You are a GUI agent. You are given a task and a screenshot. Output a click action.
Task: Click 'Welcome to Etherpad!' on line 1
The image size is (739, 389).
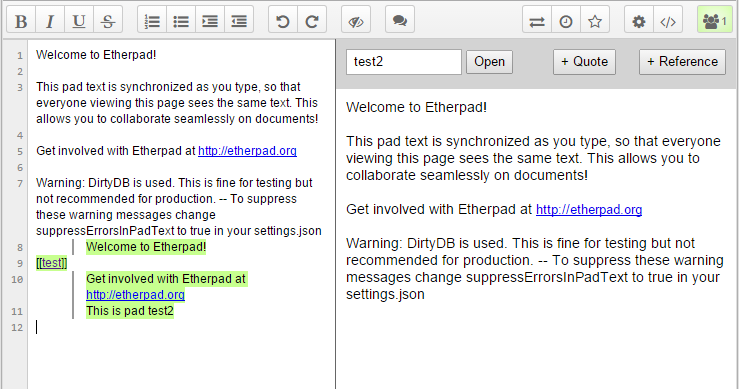pyautogui.click(x=96, y=55)
